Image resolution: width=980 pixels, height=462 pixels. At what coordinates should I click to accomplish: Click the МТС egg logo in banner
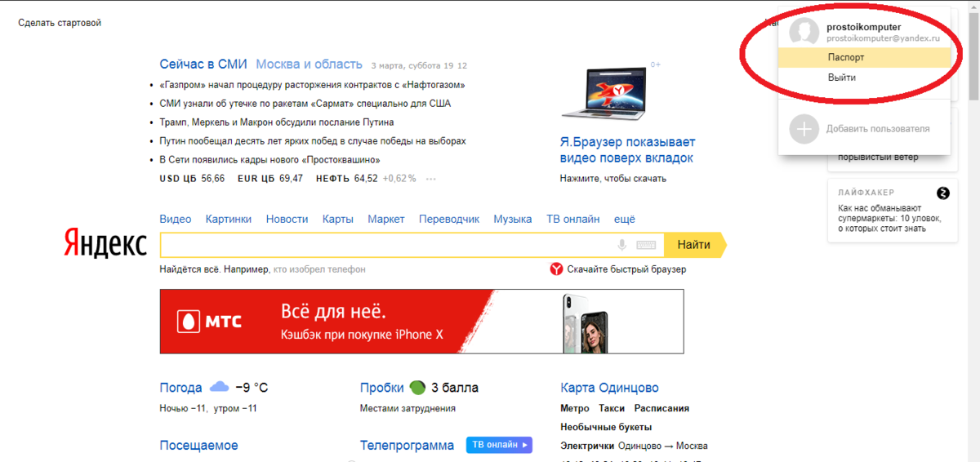click(x=189, y=322)
